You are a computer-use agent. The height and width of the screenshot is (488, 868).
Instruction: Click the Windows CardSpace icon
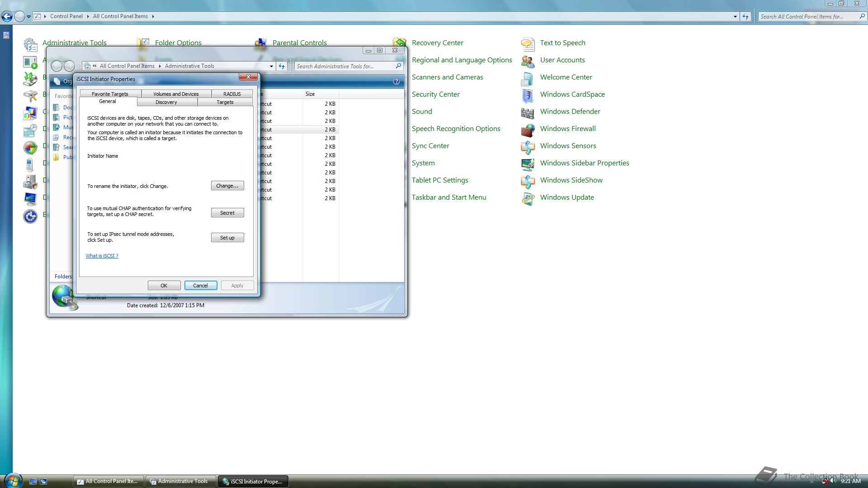(528, 96)
